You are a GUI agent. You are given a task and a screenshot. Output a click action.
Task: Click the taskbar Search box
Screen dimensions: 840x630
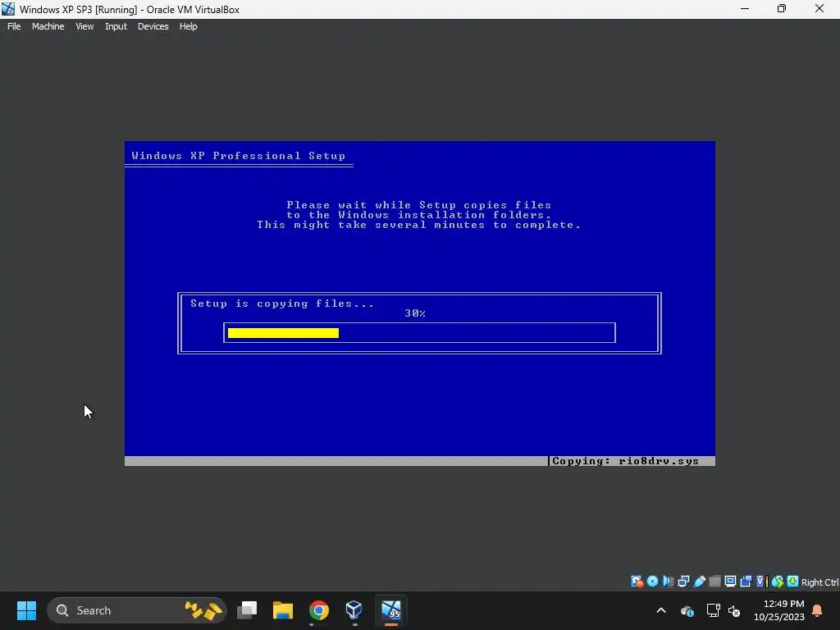coord(137,610)
